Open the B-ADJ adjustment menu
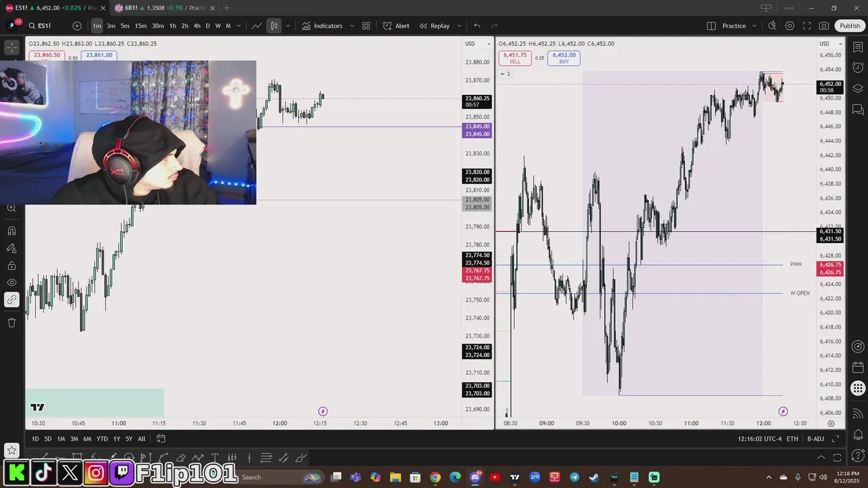 click(x=816, y=439)
